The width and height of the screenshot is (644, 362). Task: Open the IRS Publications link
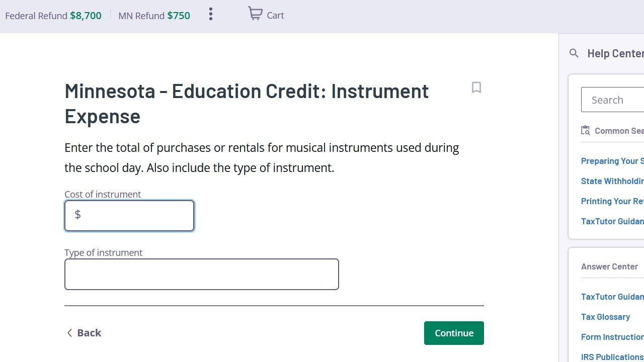[x=612, y=357]
